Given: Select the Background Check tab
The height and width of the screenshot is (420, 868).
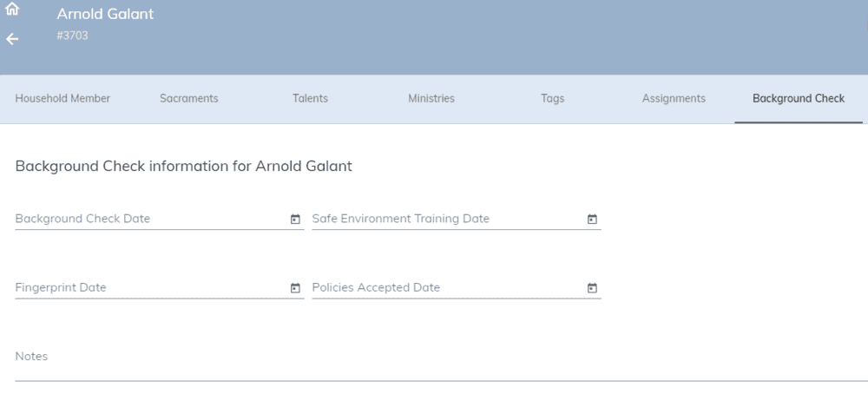Looking at the screenshot, I should point(799,99).
